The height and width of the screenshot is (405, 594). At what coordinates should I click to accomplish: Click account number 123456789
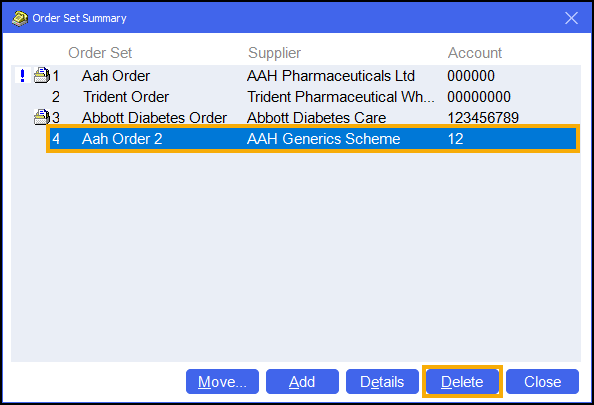483,117
